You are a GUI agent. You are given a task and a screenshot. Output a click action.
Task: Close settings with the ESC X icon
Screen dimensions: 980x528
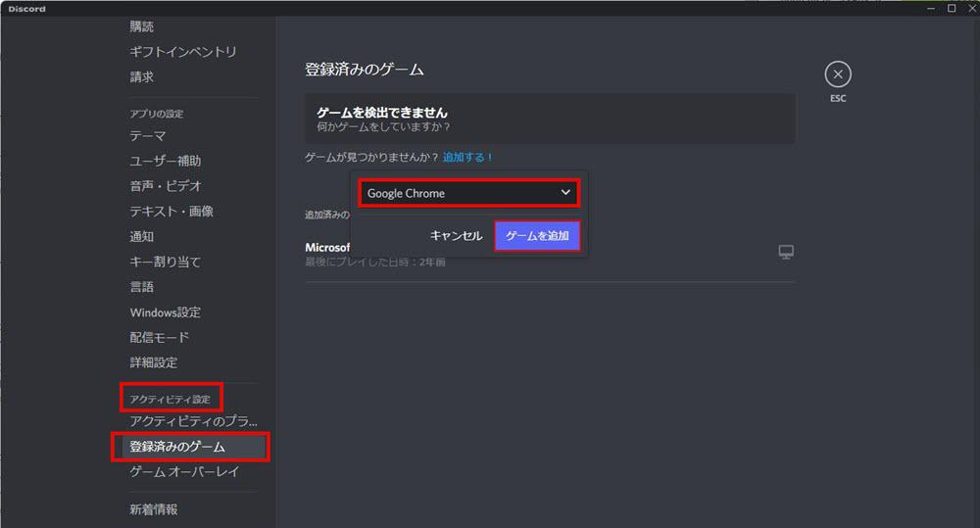click(x=837, y=74)
